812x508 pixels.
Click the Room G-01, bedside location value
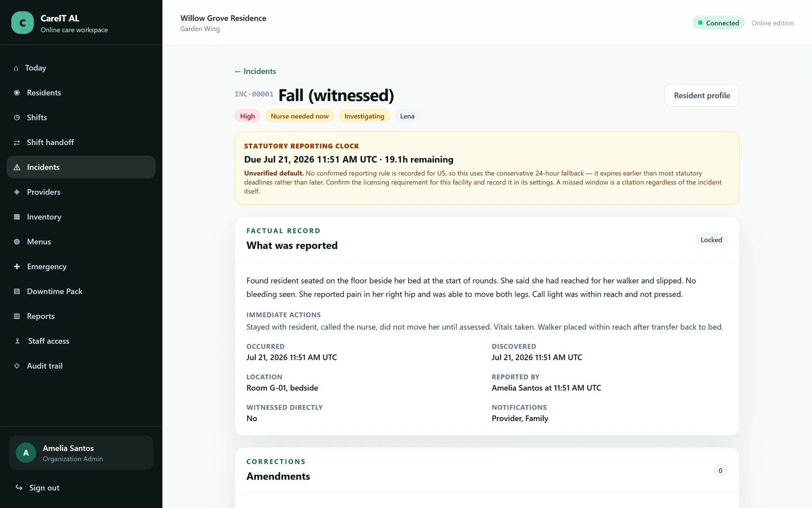click(282, 388)
